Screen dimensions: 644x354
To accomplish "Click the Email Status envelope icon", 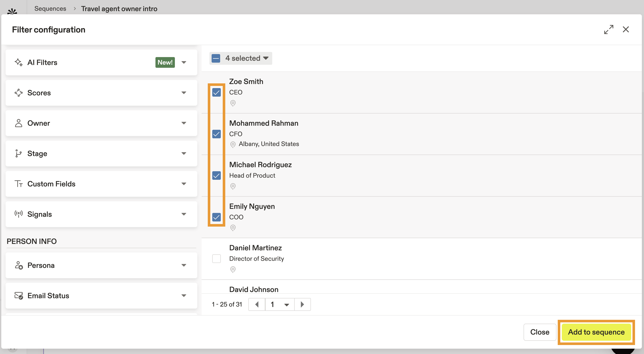I will click(19, 296).
